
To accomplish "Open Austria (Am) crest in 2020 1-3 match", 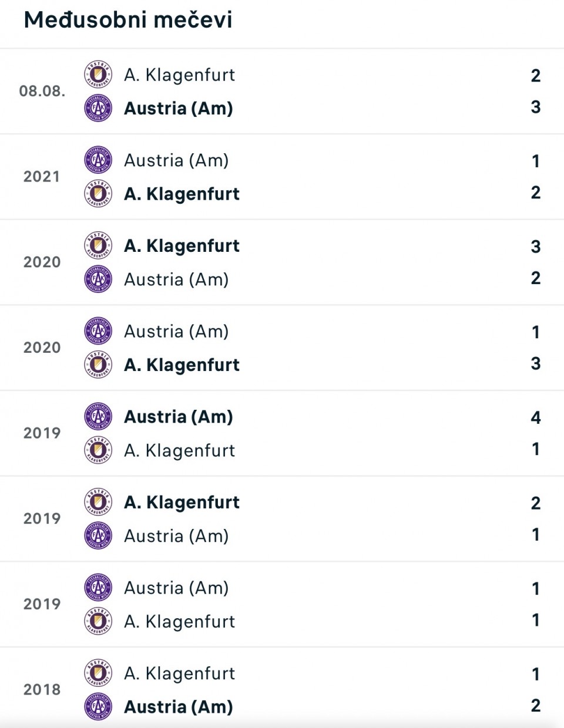I will click(98, 331).
